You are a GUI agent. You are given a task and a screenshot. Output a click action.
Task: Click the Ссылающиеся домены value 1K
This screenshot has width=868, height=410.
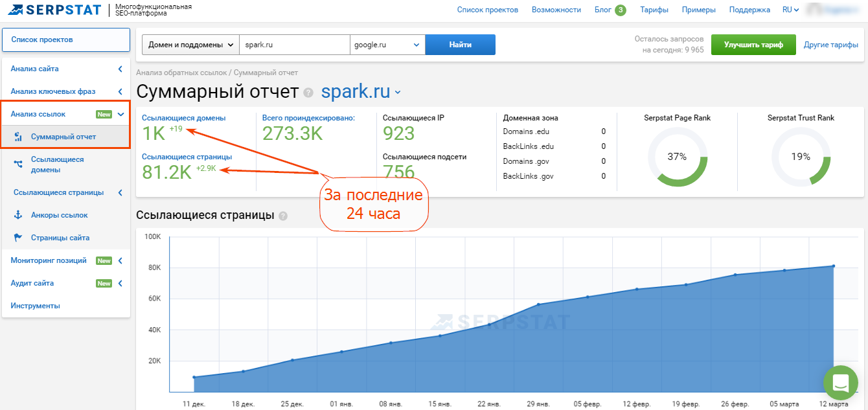click(x=154, y=133)
